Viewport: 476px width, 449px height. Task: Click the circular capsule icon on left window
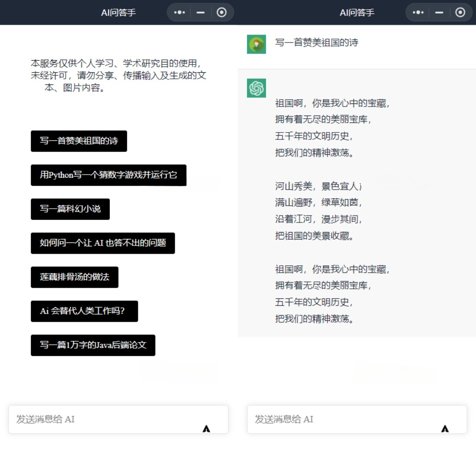point(222,12)
